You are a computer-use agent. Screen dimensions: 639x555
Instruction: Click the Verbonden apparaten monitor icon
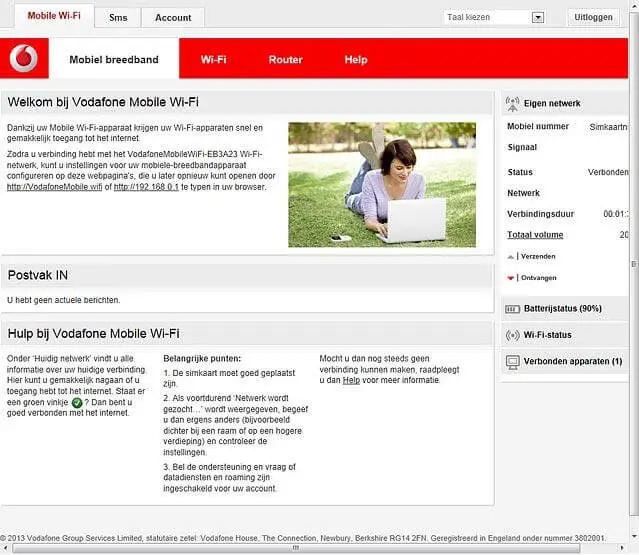pyautogui.click(x=512, y=362)
